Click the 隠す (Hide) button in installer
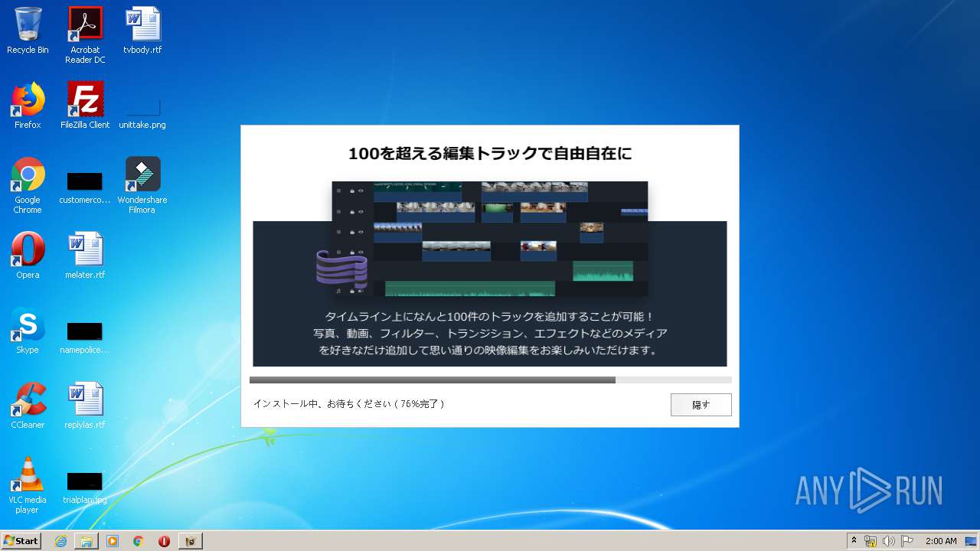Viewport: 980px width, 551px height. point(701,405)
